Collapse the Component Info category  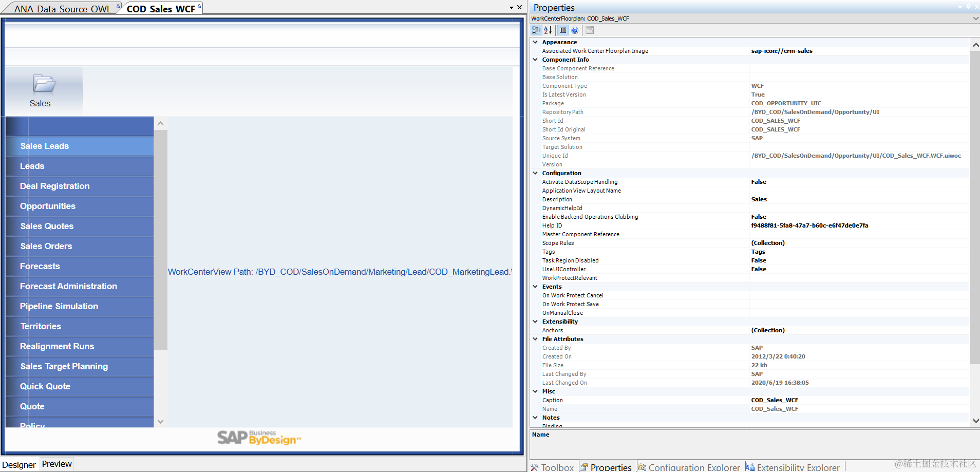(535, 60)
